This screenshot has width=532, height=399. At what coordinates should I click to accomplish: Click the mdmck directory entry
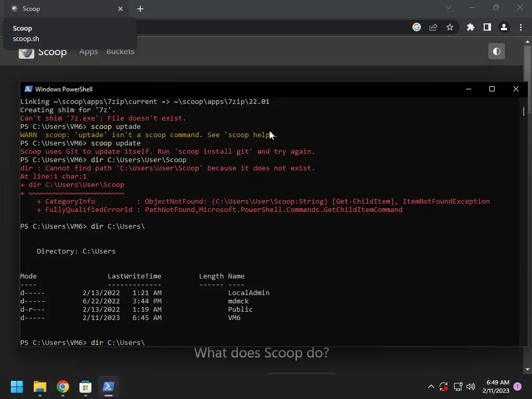pos(238,301)
